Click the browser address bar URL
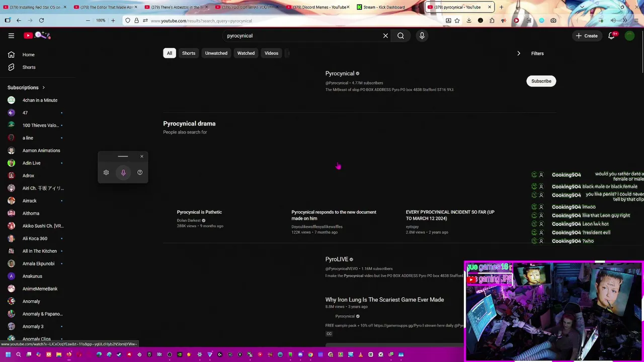The width and height of the screenshot is (644, 362). coord(201,21)
